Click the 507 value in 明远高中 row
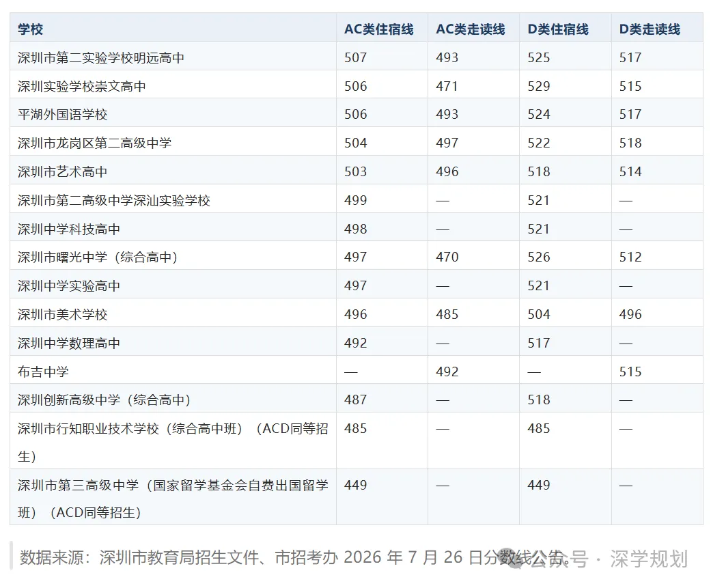The height and width of the screenshot is (588, 711). point(355,57)
